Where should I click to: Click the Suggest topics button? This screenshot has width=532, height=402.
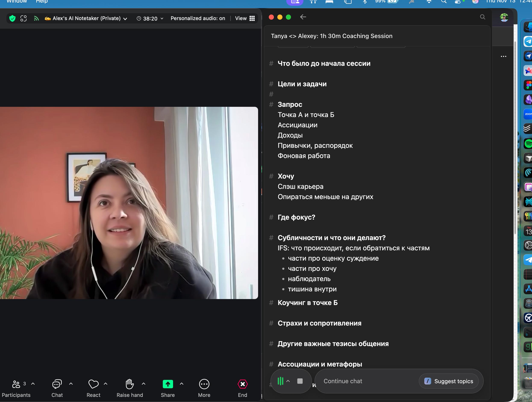tap(448, 381)
